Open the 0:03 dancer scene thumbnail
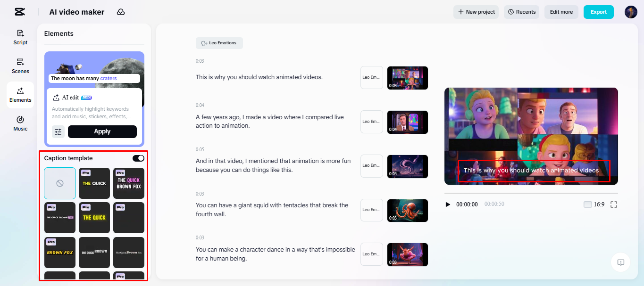Viewport: 644px width, 286px height. 408,255
